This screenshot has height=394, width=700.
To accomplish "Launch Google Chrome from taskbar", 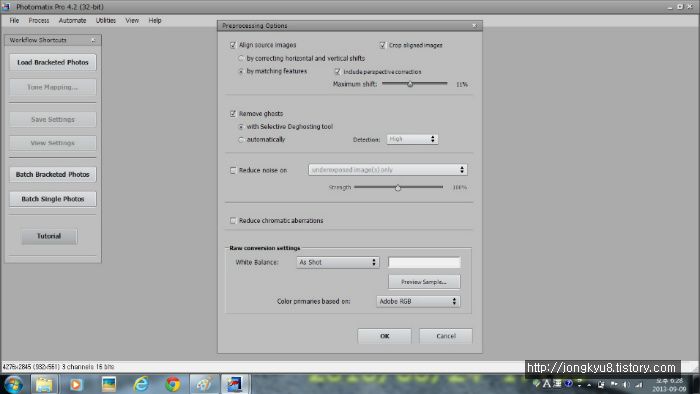I will 173,384.
